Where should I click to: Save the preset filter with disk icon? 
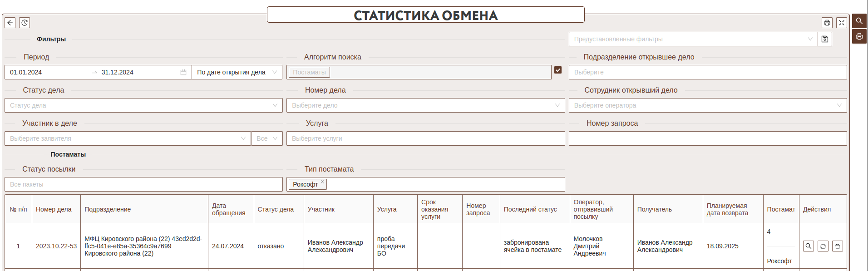pos(825,39)
